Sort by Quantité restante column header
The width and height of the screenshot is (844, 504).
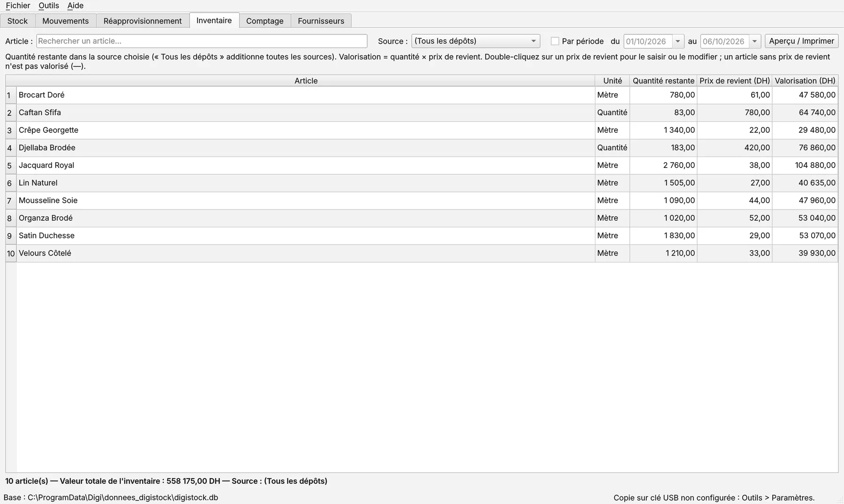(663, 81)
